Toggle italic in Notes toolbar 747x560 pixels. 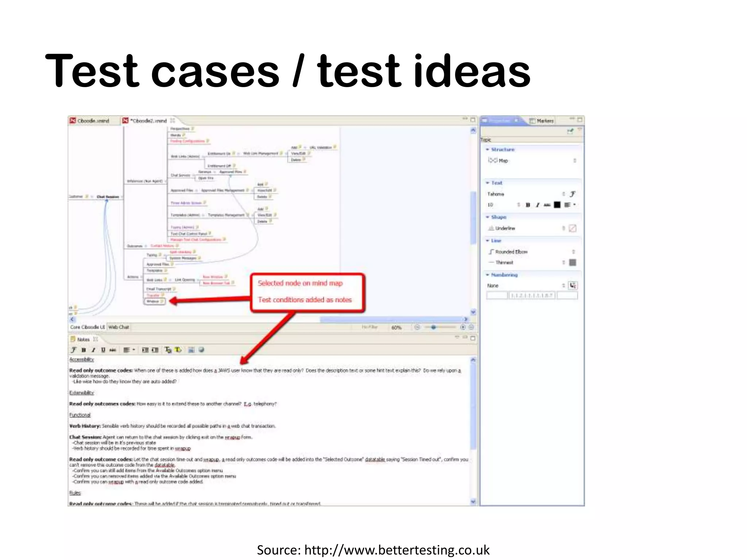[x=93, y=350]
